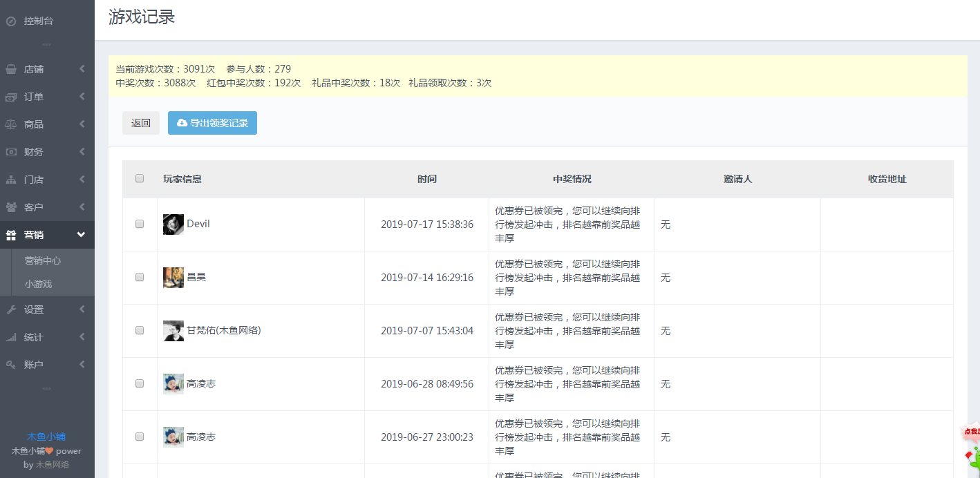Click the 返回 button
The image size is (980, 478).
[141, 123]
